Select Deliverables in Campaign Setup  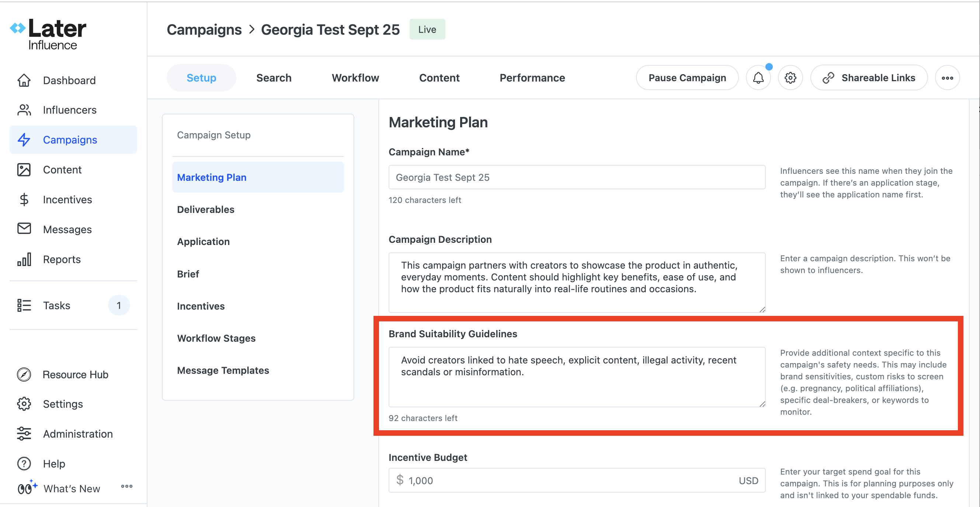coord(205,209)
